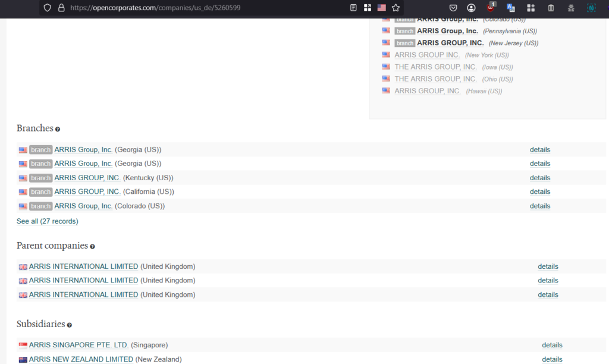The image size is (609, 364).
Task: Open ARRIS Group, Inc. Pennsylvania sidebar link
Action: pos(447,31)
